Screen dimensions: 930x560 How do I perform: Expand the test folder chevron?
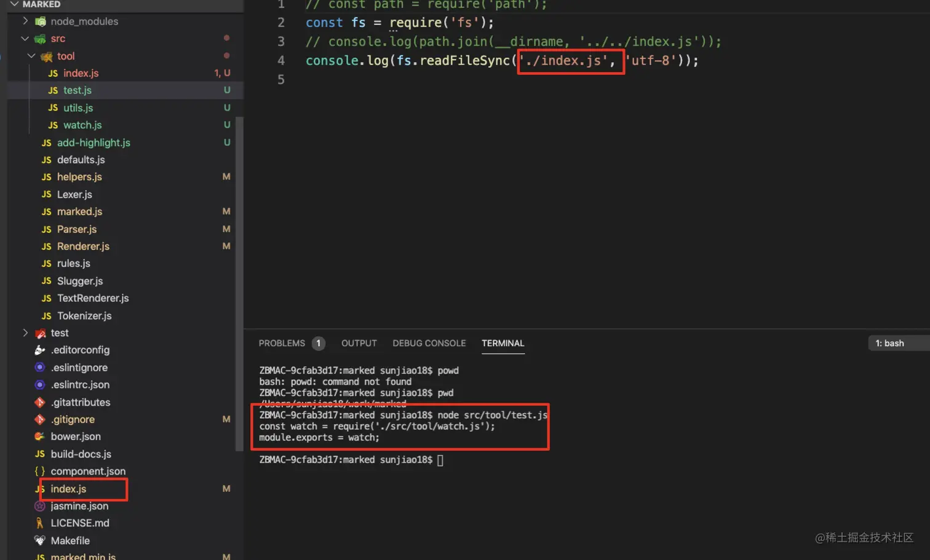tap(25, 333)
